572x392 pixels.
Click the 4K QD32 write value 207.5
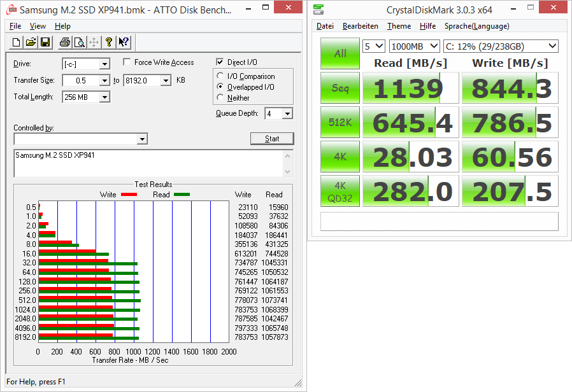[x=510, y=191]
